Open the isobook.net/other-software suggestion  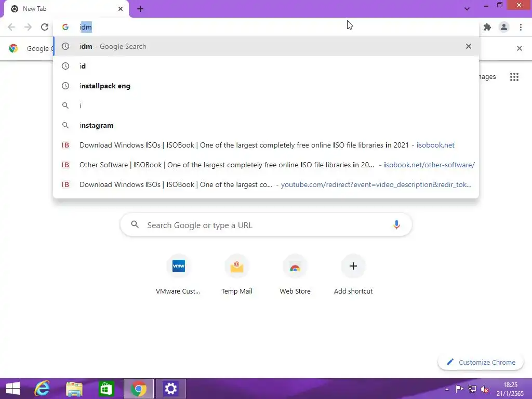tap(266, 165)
